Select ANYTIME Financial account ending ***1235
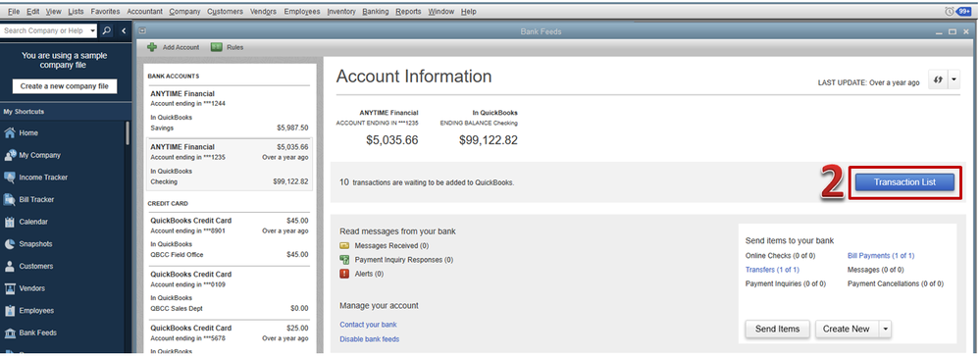 (x=229, y=165)
